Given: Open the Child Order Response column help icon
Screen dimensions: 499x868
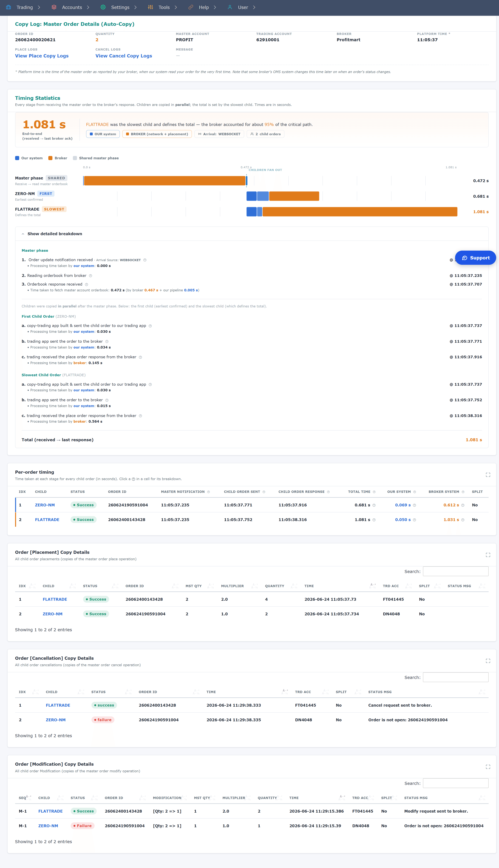Looking at the screenshot, I should click(x=328, y=492).
